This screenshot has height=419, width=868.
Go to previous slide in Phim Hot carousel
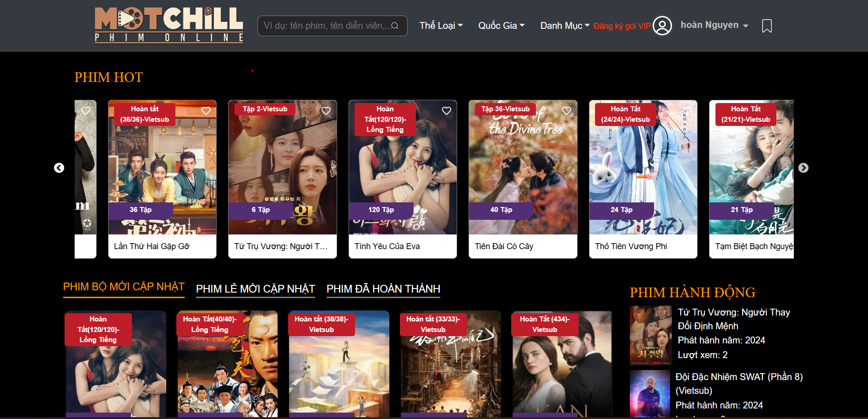(x=59, y=168)
